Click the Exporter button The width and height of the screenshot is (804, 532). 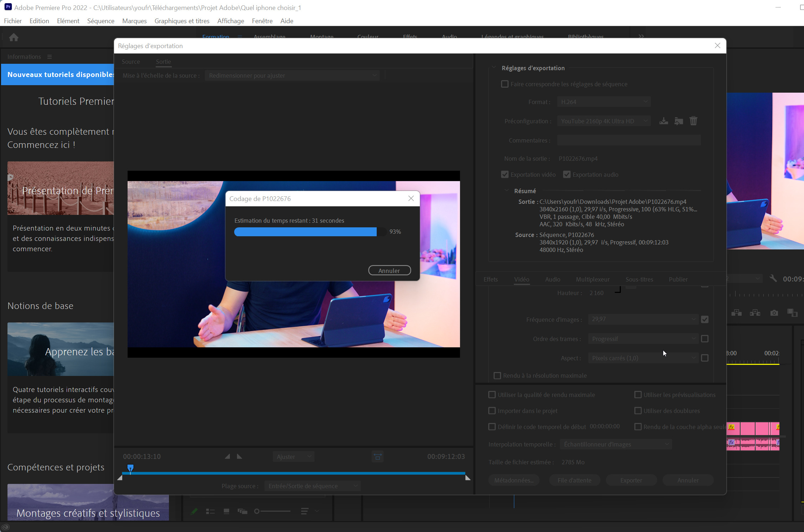[631, 480]
